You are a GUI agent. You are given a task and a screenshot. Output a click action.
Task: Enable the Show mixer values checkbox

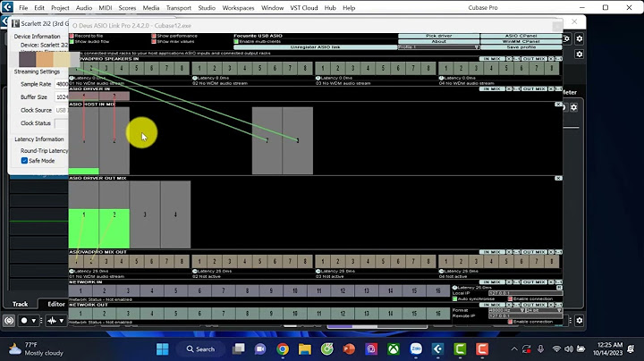click(x=154, y=41)
